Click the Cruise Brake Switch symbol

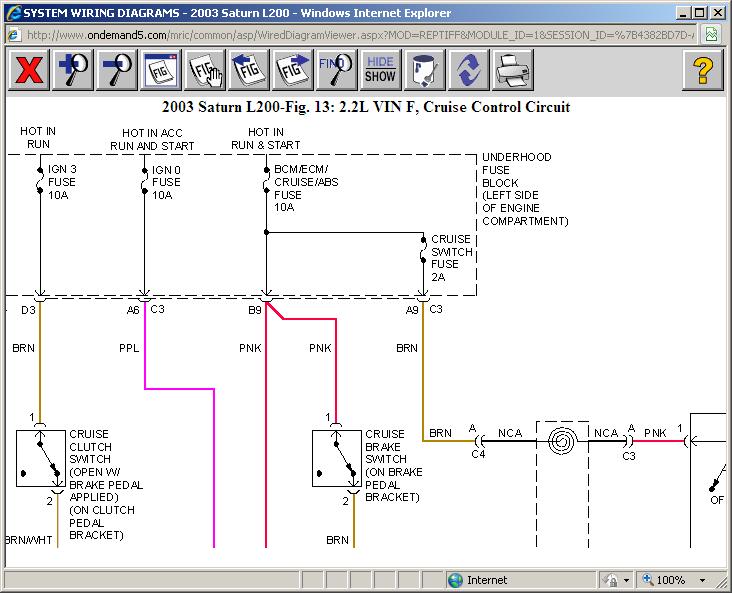pyautogui.click(x=336, y=459)
